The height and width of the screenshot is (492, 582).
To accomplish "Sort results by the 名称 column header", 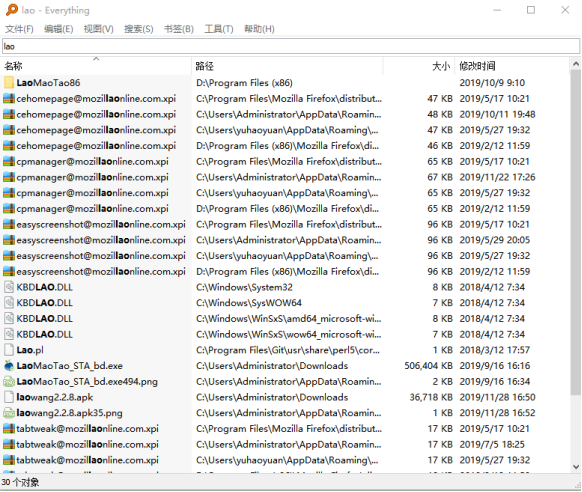I will pyautogui.click(x=97, y=66).
